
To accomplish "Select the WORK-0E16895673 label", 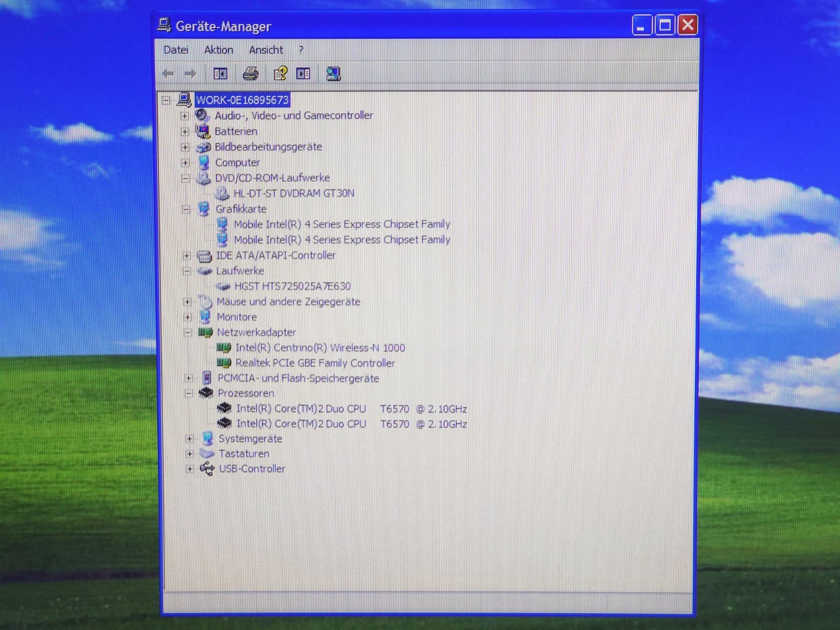I will click(x=242, y=100).
